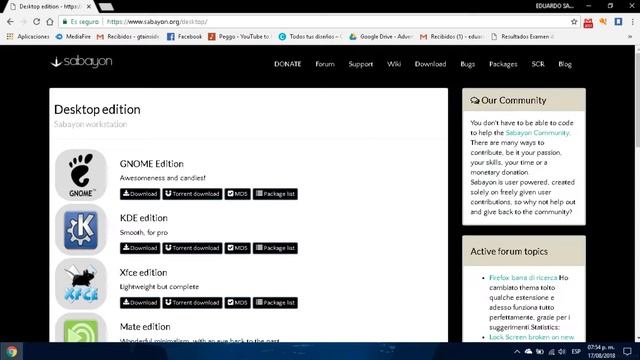Open browser home page icon
Viewport: 640px width, 360px height.
pyautogui.click(x=50, y=22)
